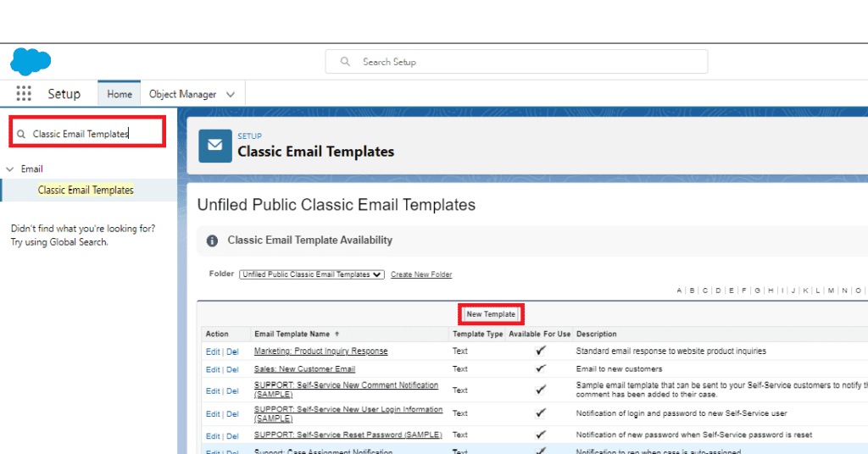Open Marketing: Product Inquiry Response template
This screenshot has height=454, width=868.
pyautogui.click(x=321, y=352)
